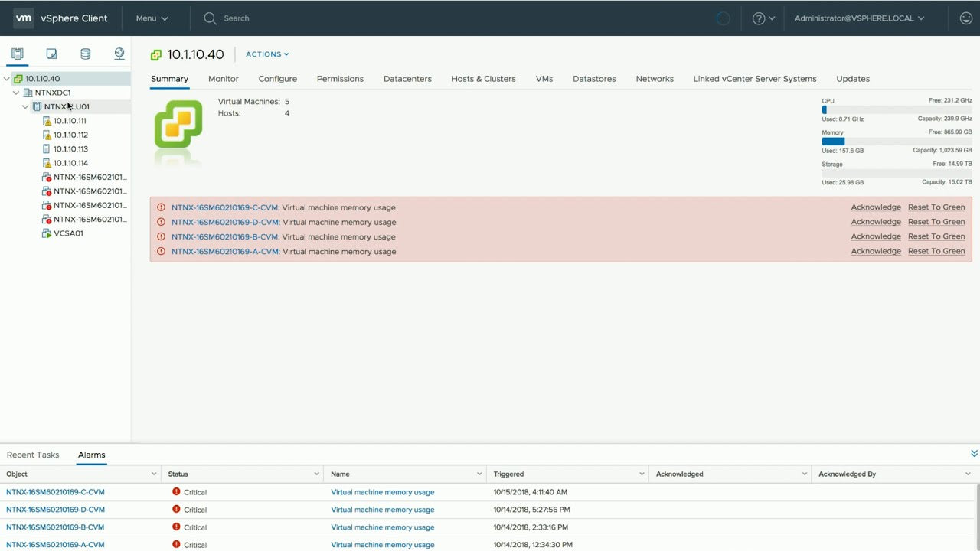Open Triggered column filter dropdown
Viewport: 980px width, 551px height.
642,474
